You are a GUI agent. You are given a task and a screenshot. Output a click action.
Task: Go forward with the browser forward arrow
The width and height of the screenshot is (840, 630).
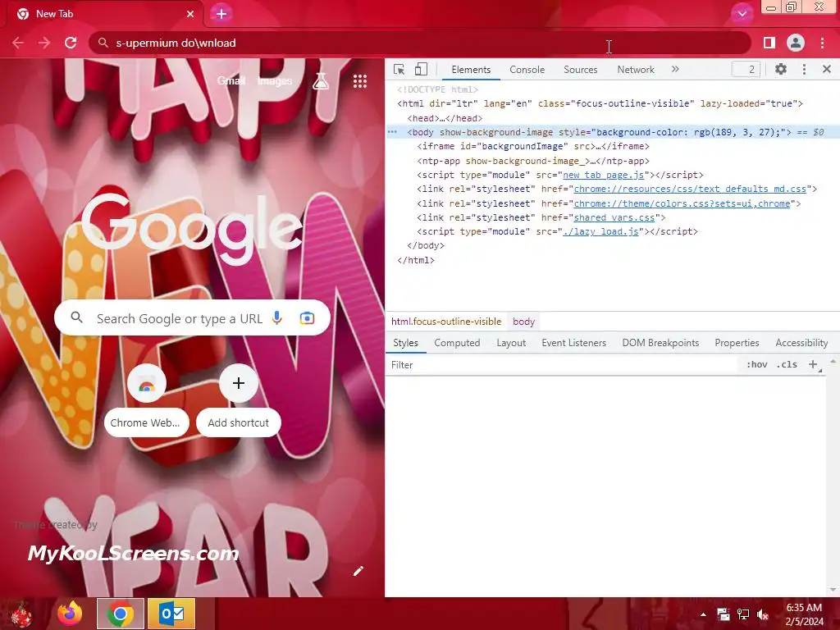pos(44,43)
